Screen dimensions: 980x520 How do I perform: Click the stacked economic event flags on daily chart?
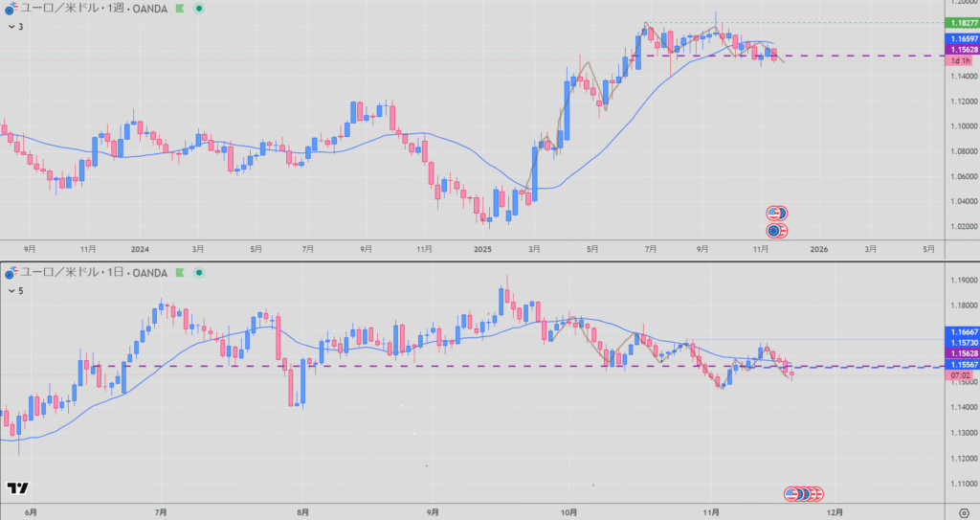(803, 494)
